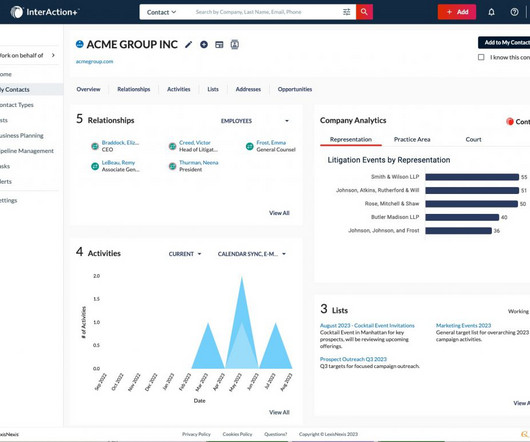Click the company avatar icon left of ACME GROUP INC
This screenshot has width=530, height=442.
pos(79,44)
